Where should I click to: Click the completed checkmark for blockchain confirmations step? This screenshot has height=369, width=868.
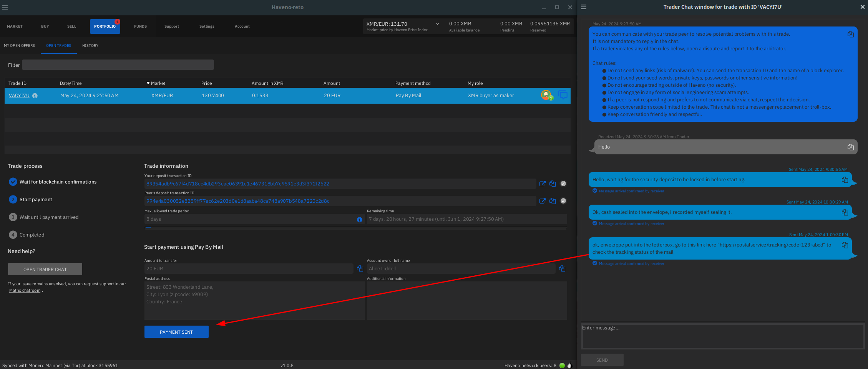(13, 182)
